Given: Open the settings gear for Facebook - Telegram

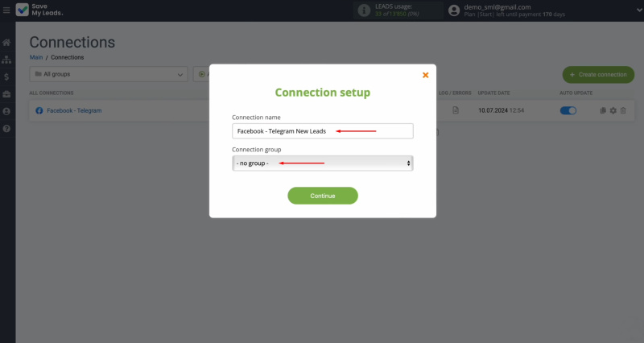Looking at the screenshot, I should (x=613, y=110).
